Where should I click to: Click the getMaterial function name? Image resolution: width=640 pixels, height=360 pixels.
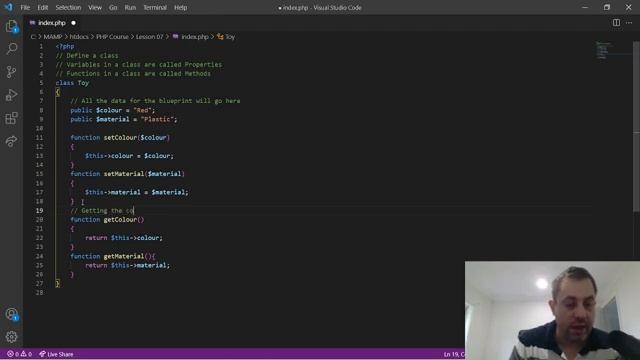[x=124, y=256]
